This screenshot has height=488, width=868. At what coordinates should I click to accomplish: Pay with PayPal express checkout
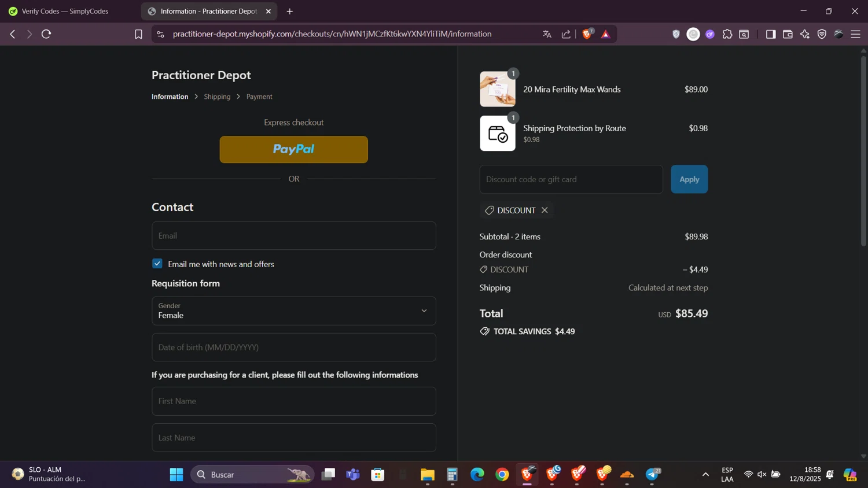pyautogui.click(x=293, y=149)
